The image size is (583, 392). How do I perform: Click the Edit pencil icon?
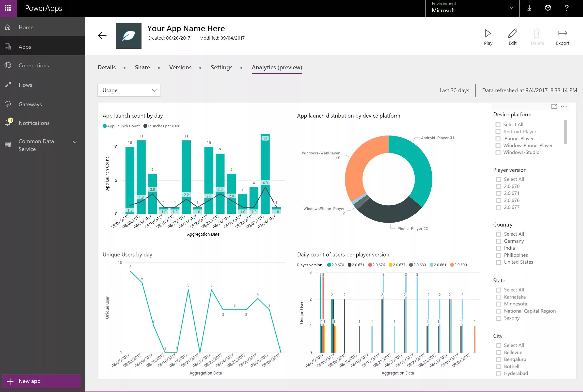click(512, 33)
